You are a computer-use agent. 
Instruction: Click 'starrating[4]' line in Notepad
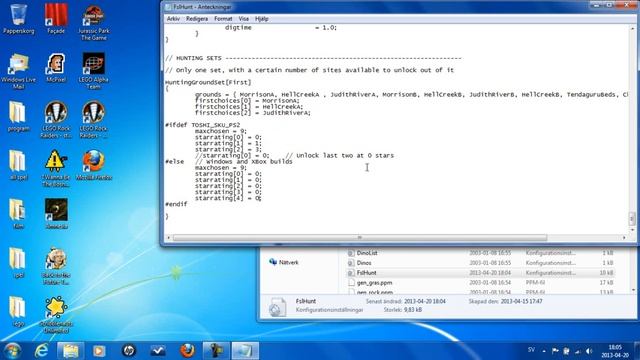[228, 198]
